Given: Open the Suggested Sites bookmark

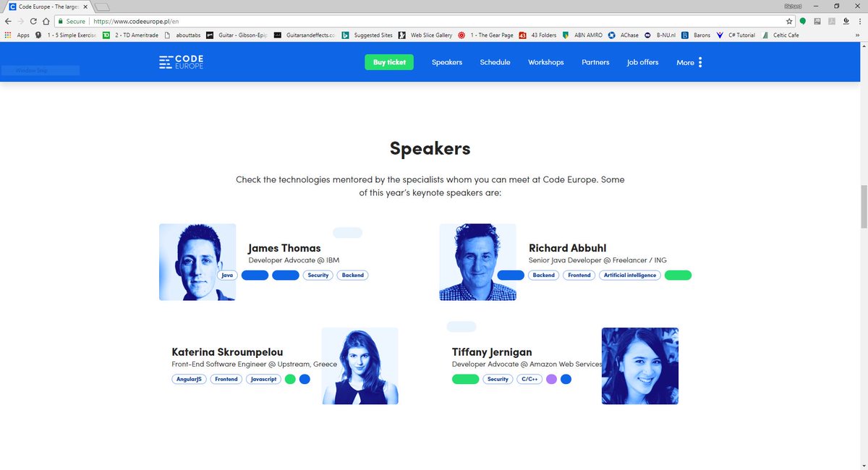Looking at the screenshot, I should [x=367, y=35].
